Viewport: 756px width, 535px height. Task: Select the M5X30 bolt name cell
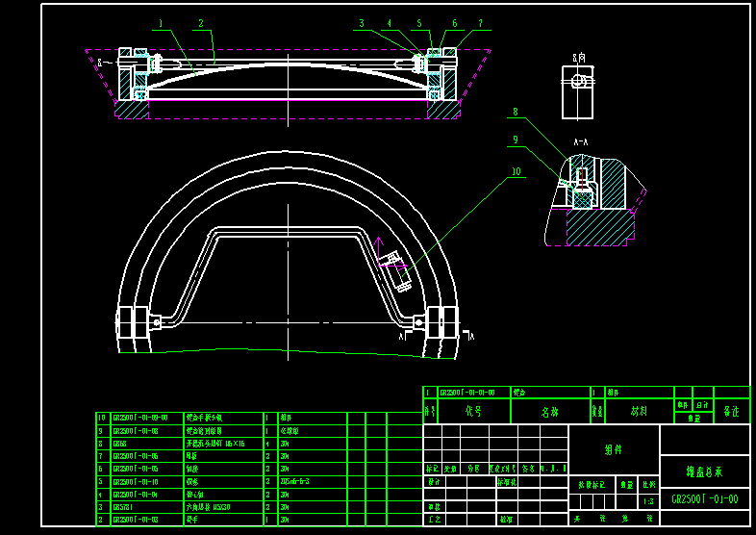pyautogui.click(x=223, y=507)
